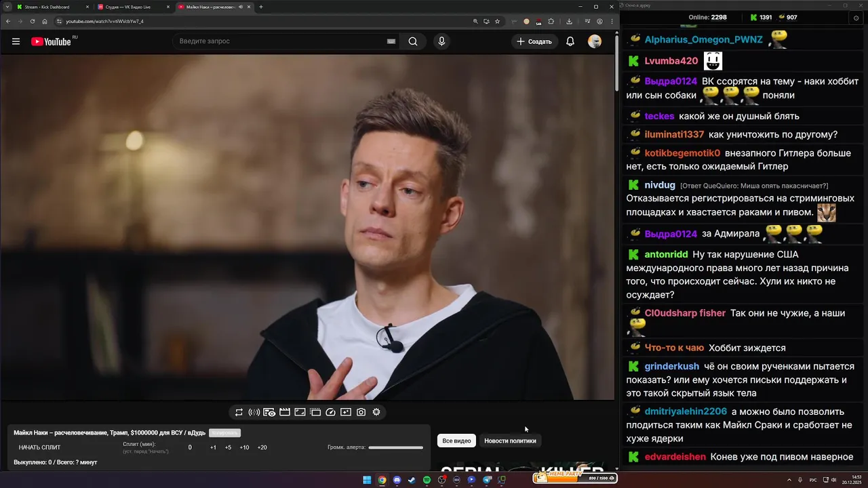The image size is (868, 488).
Task: Open the playback speed gauge icon
Action: click(x=330, y=412)
